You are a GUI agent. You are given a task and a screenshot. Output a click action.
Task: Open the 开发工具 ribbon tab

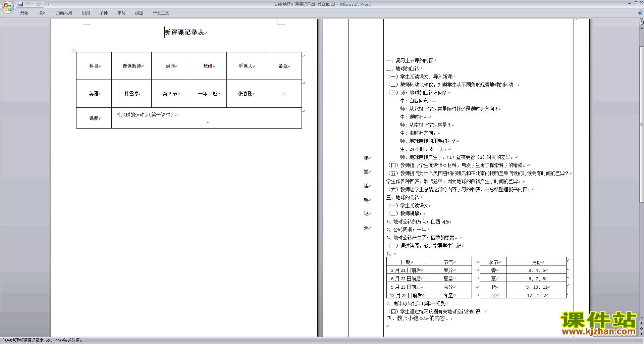tap(161, 13)
